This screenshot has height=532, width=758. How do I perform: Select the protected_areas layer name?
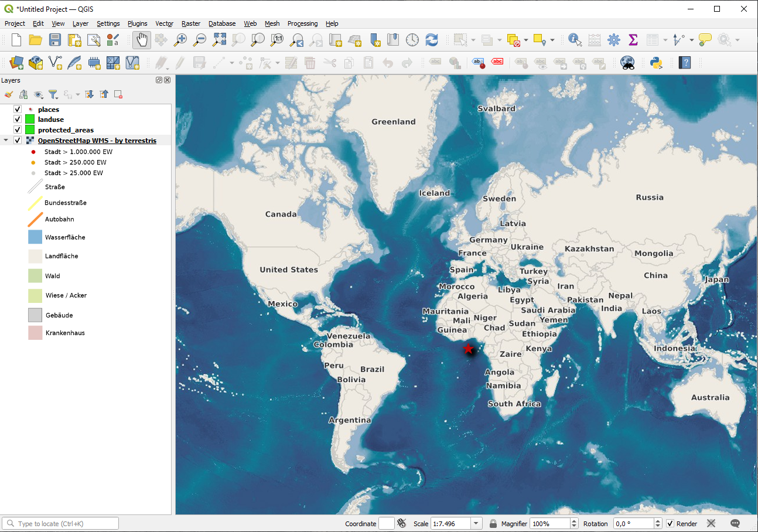tap(66, 130)
